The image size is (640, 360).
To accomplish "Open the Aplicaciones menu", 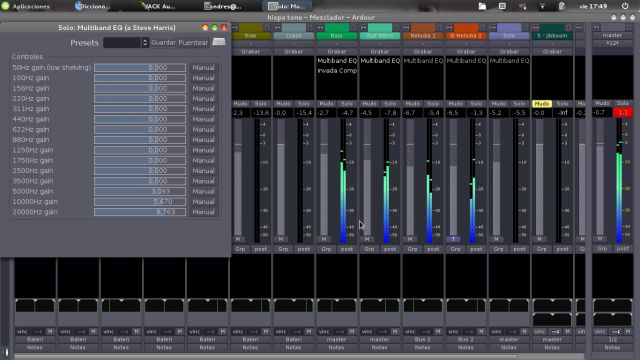I will tap(27, 6).
